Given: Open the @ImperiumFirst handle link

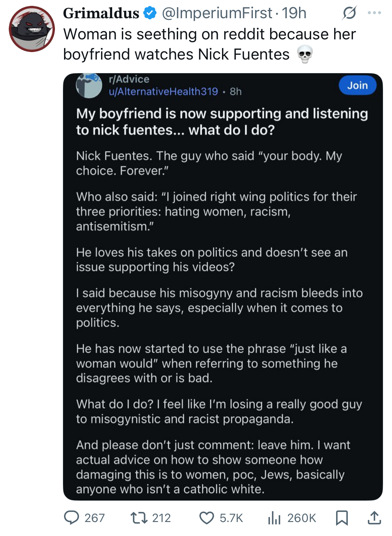Looking at the screenshot, I should pos(217,13).
